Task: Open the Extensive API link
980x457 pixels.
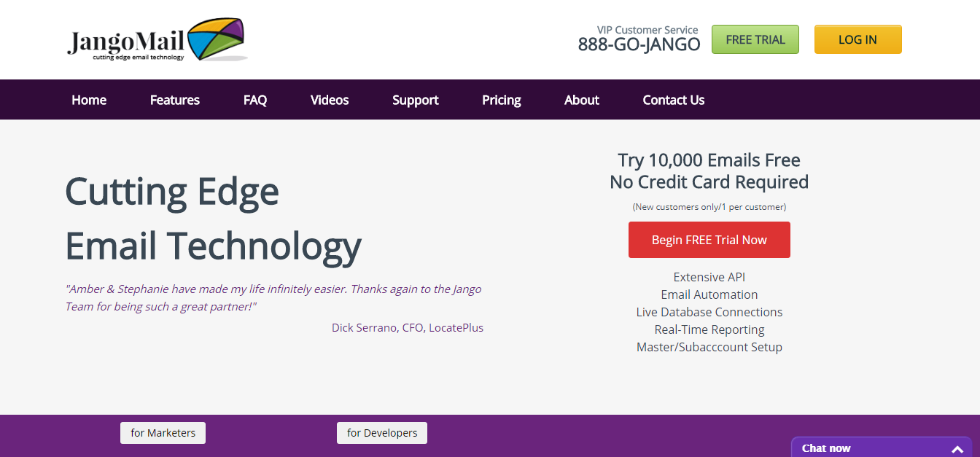Action: tap(709, 277)
